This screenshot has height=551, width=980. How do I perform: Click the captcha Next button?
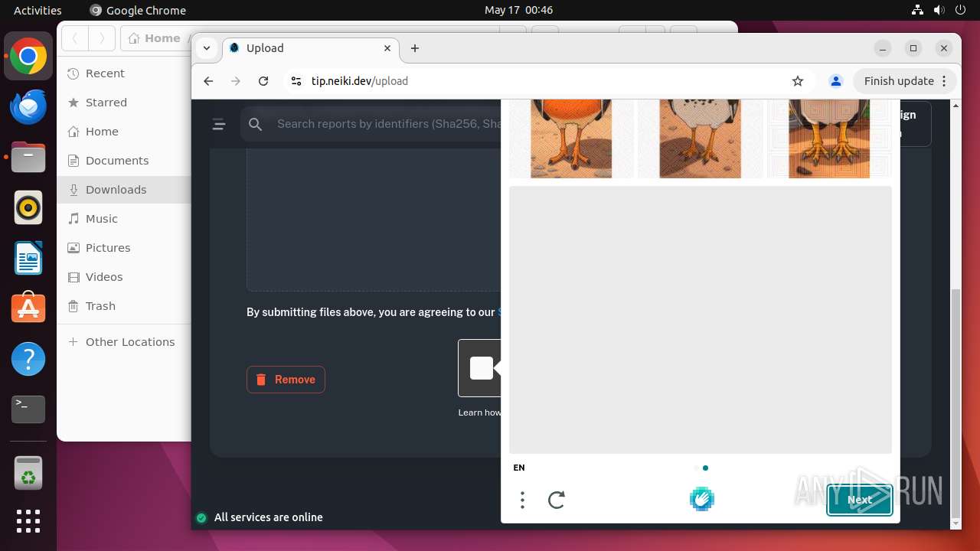point(859,500)
